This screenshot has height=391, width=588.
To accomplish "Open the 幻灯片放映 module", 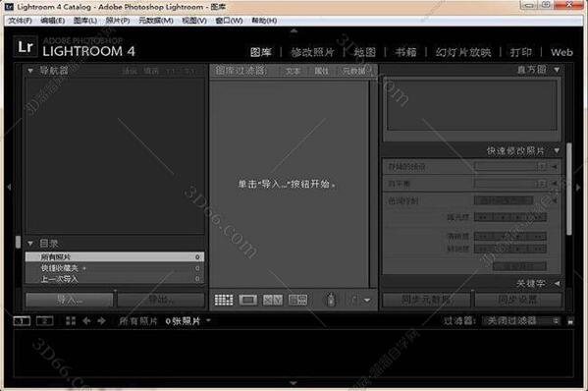I will tap(463, 52).
